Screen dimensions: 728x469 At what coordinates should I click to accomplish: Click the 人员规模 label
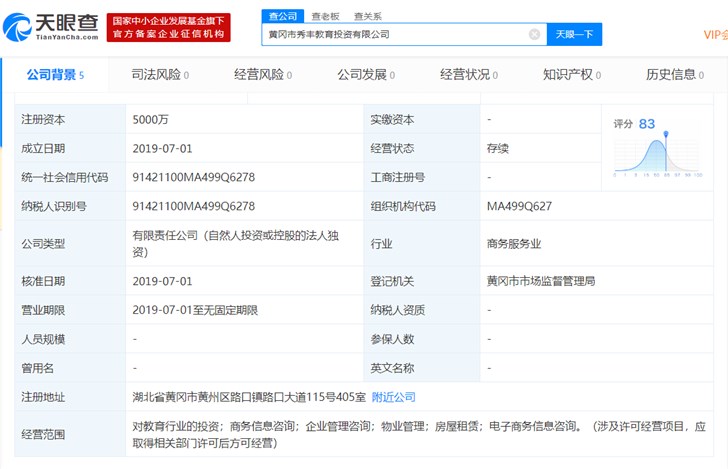tap(43, 339)
